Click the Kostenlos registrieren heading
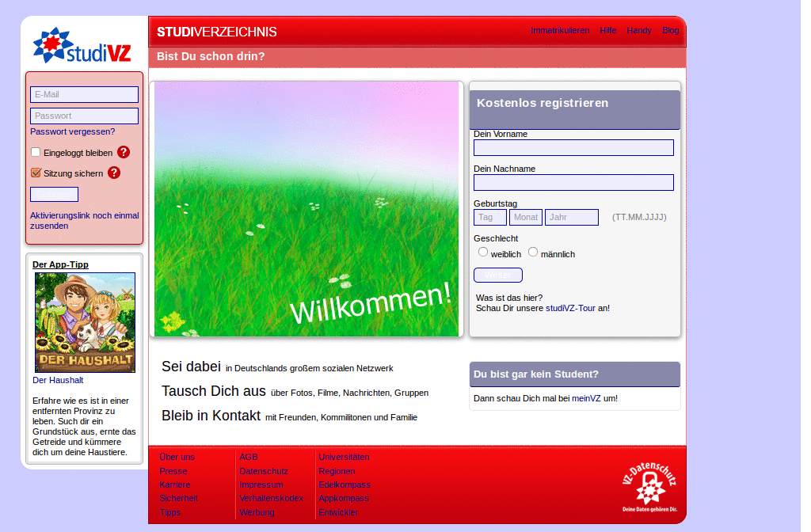Image resolution: width=811 pixels, height=532 pixels. point(543,103)
